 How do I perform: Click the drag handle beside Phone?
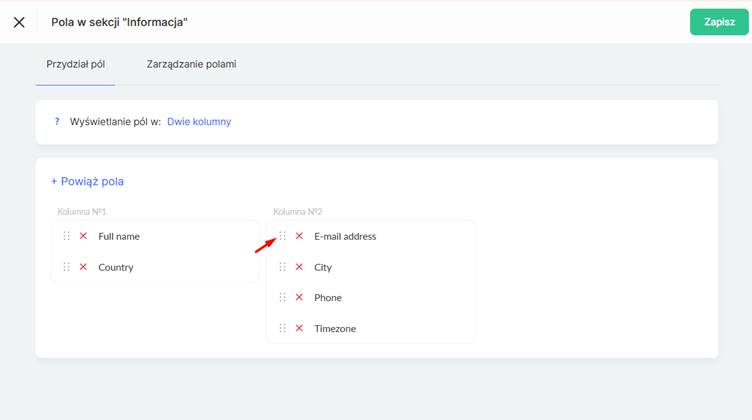282,297
